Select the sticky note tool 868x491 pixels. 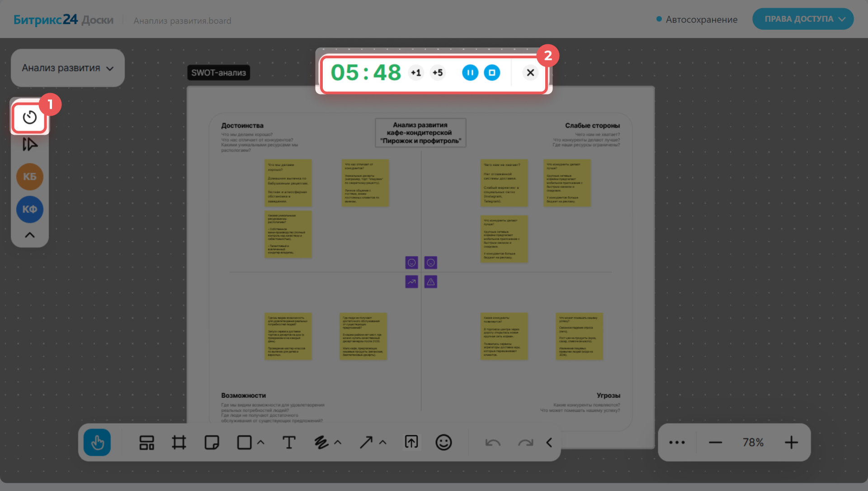tap(212, 442)
